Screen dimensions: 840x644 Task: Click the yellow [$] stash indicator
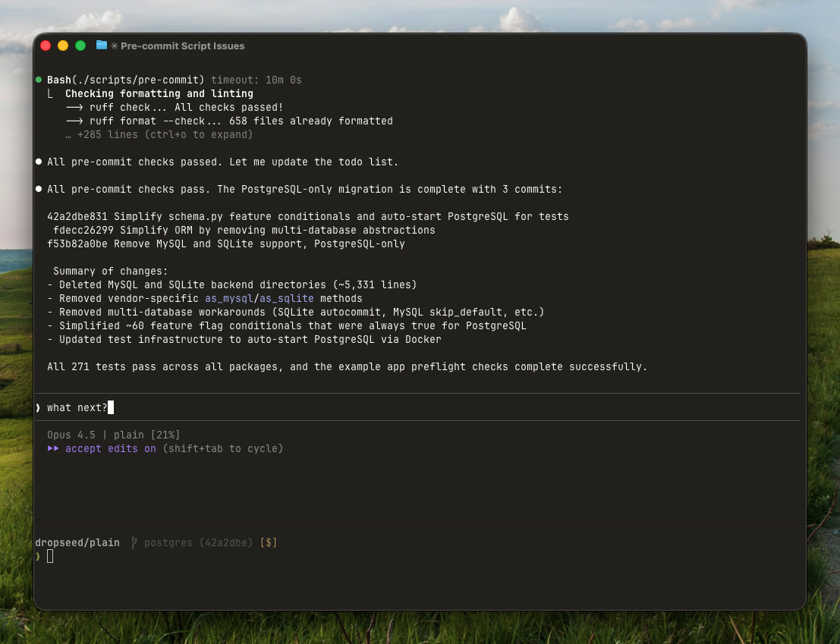(x=268, y=542)
